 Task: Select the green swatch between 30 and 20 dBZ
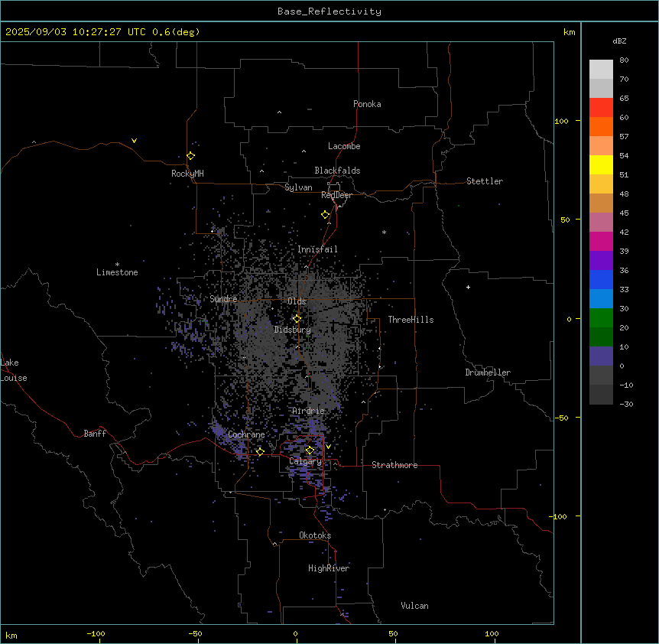601,318
